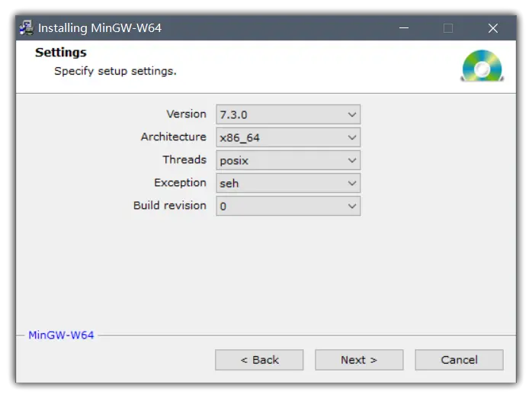Cancel the MinGW-W64 installation
Viewport: 532px width, 398px height.
459,360
